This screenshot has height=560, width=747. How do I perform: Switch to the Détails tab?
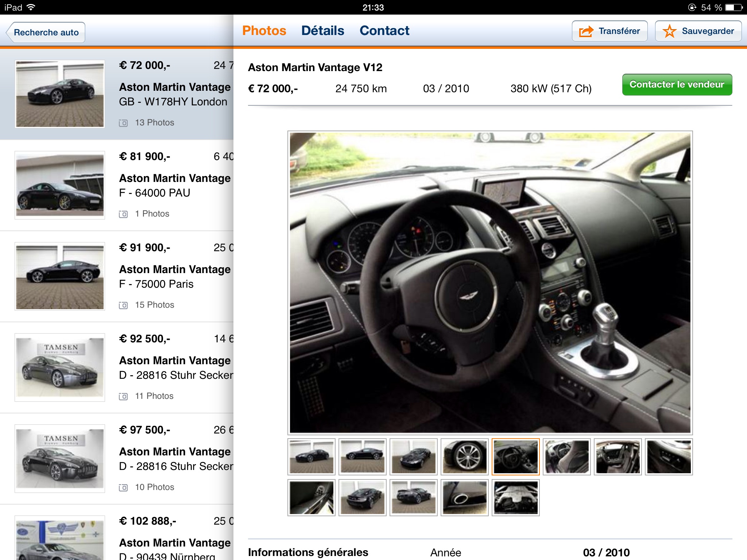tap(322, 31)
